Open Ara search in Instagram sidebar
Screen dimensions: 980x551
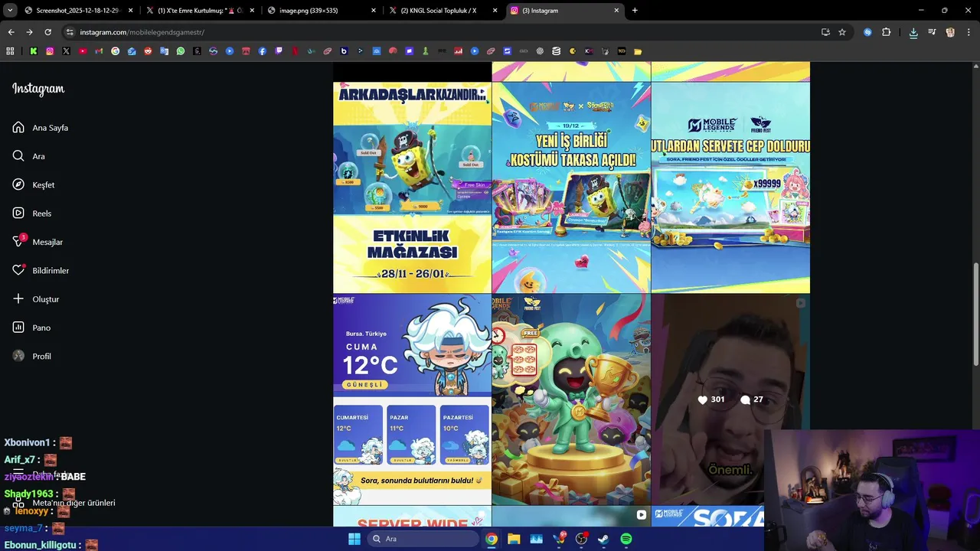point(18,156)
